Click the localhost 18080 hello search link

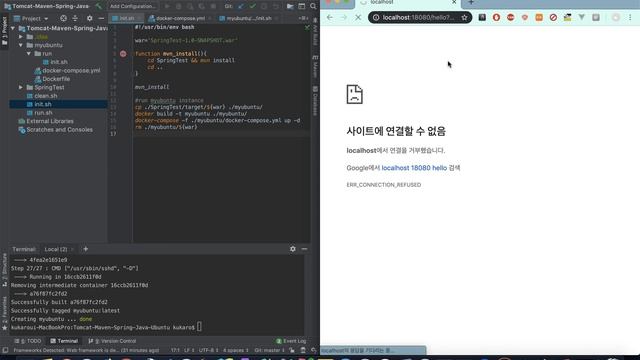tap(414, 168)
